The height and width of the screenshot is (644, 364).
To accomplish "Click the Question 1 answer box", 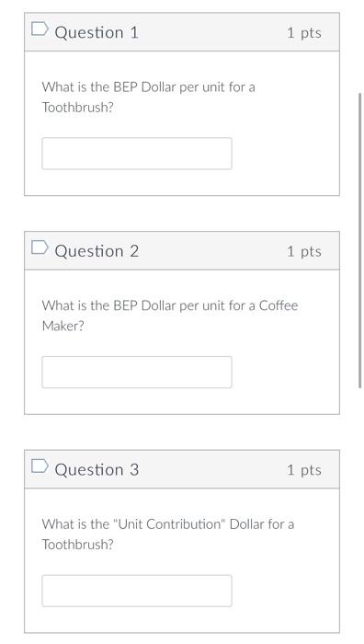I will 137,154.
